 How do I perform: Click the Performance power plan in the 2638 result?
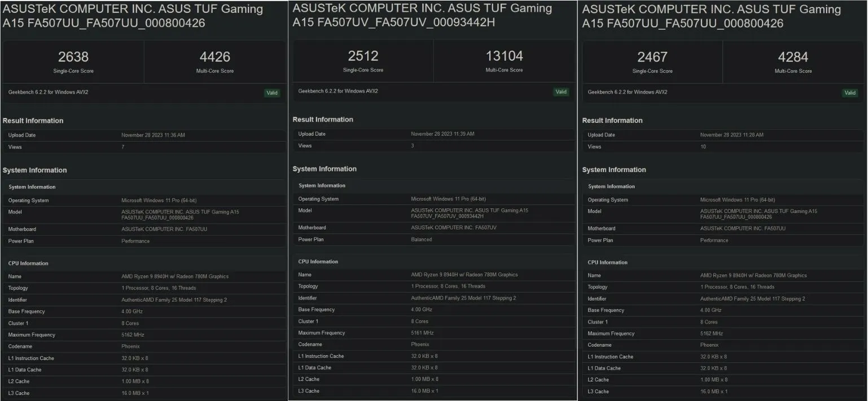tap(135, 241)
